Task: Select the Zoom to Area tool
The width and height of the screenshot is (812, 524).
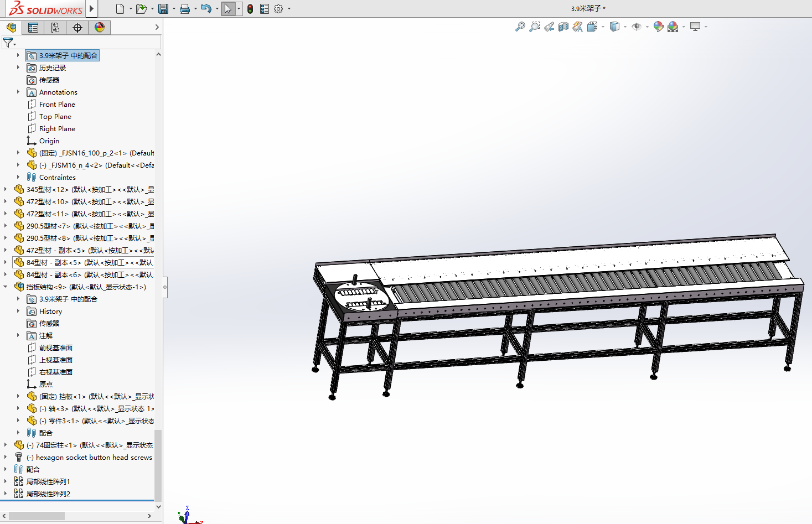Action: (x=534, y=27)
